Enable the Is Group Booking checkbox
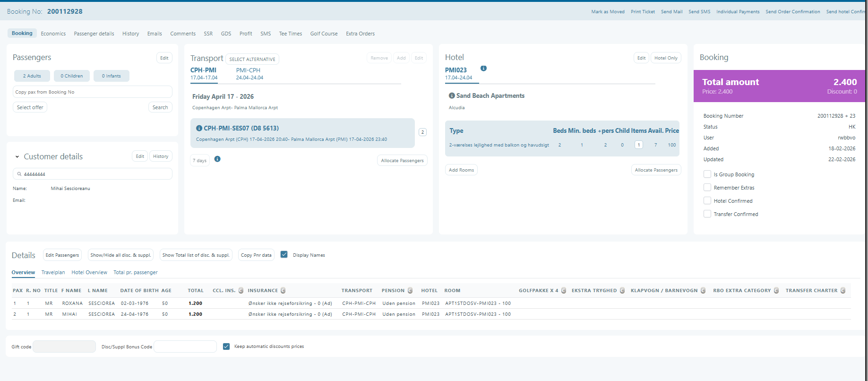The image size is (868, 381). tap(707, 174)
